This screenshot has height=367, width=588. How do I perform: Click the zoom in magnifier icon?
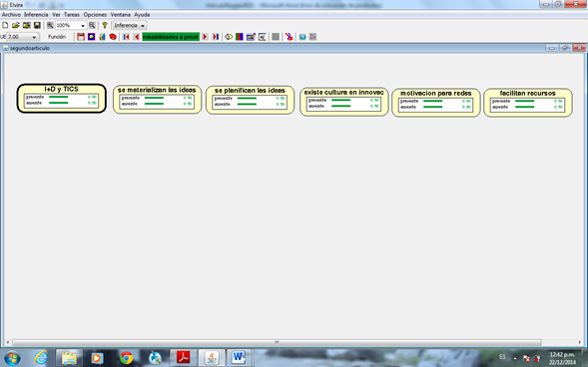tap(50, 25)
